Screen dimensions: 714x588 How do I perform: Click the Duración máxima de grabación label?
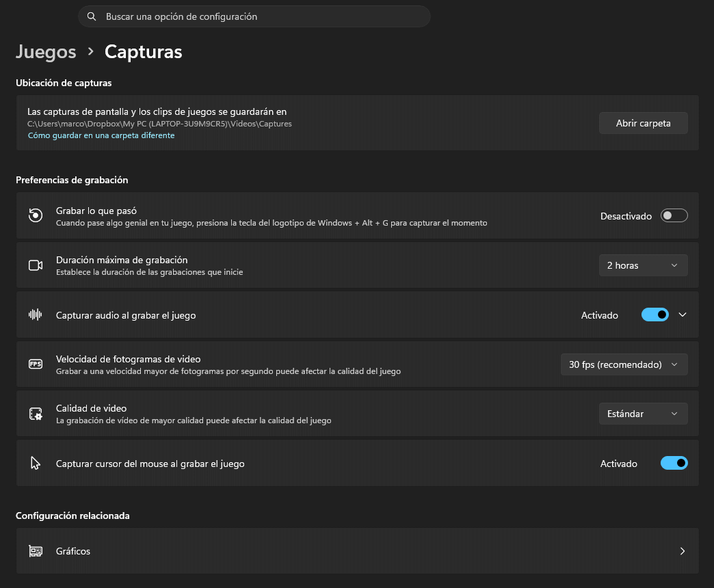(122, 260)
